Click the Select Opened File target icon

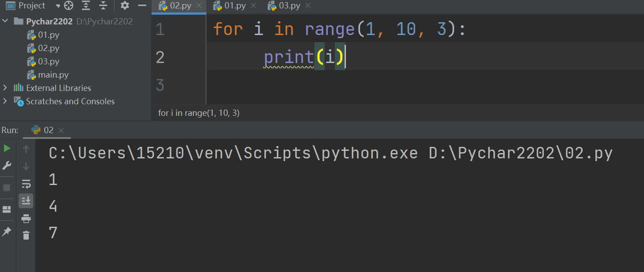(69, 6)
